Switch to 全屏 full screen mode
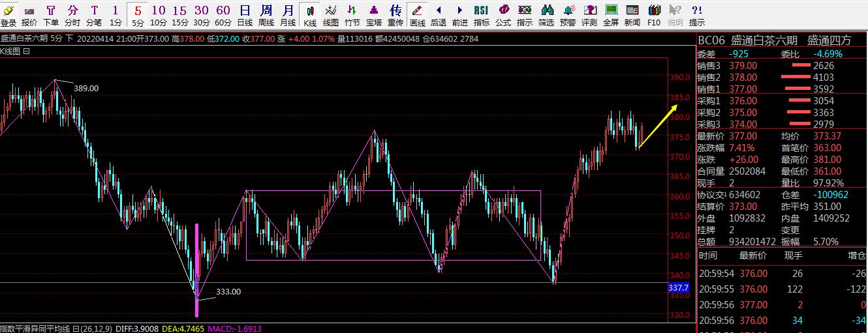The image size is (868, 333). (611, 15)
